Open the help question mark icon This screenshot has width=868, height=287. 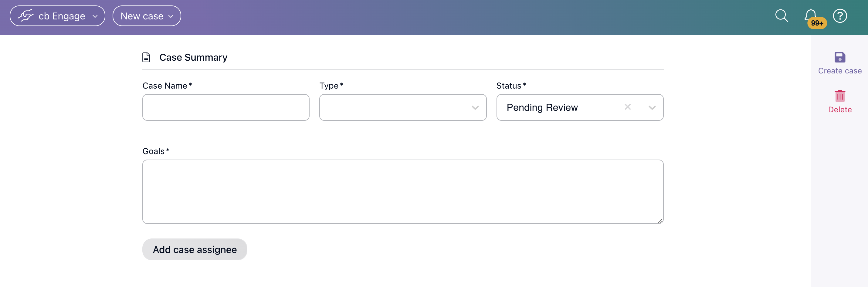click(840, 16)
